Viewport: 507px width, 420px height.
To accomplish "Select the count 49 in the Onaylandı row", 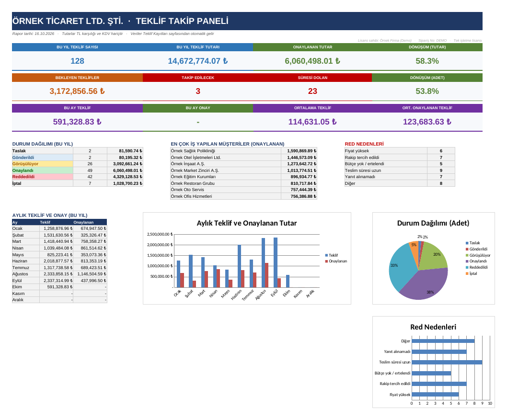I will coord(90,170).
